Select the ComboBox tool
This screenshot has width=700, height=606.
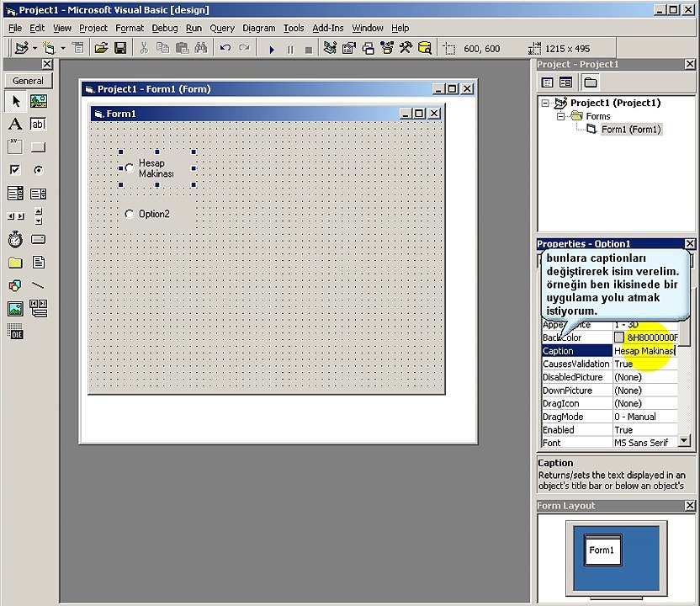pos(15,194)
